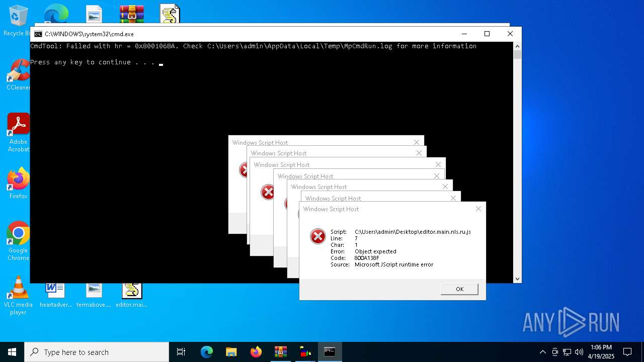Show hidden system tray icons
644x362 pixels.
point(542,352)
